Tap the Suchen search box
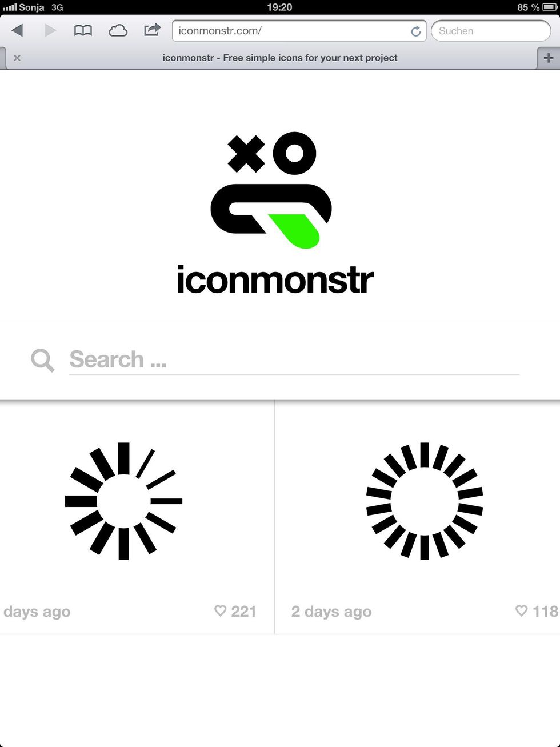Viewport: 560px width, 747px height. (x=491, y=31)
